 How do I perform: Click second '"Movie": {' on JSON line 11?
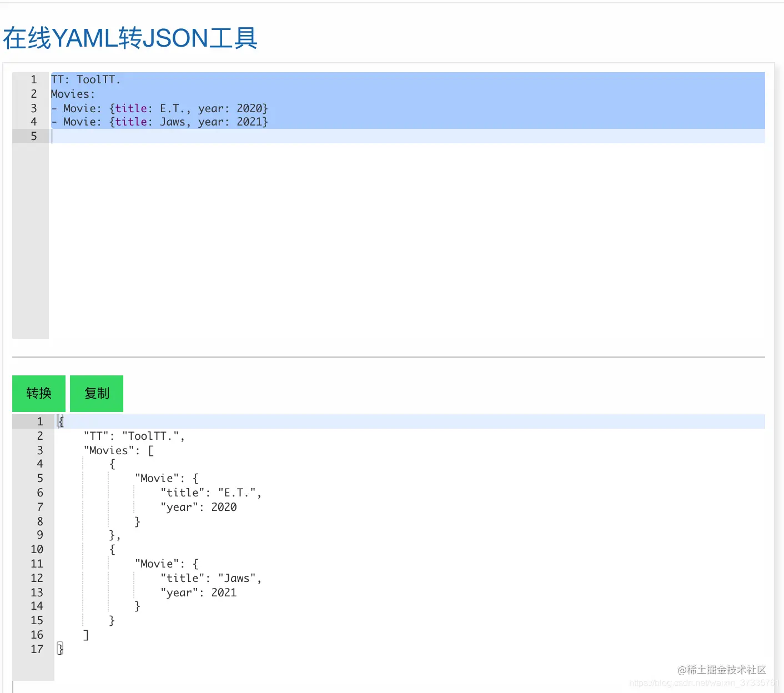pyautogui.click(x=167, y=564)
